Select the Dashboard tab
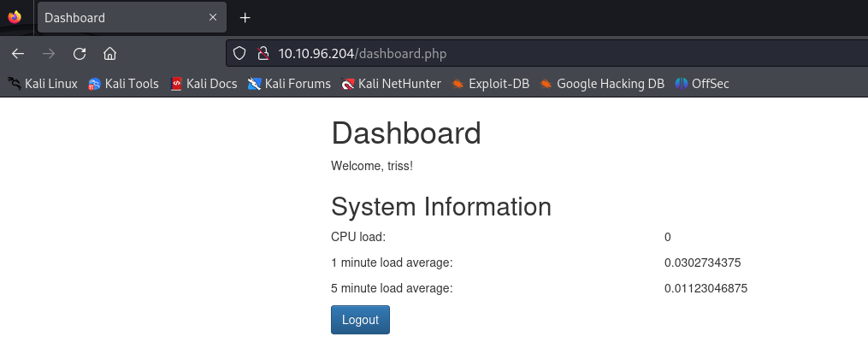Screen dimensions: 868x354 click(120, 18)
